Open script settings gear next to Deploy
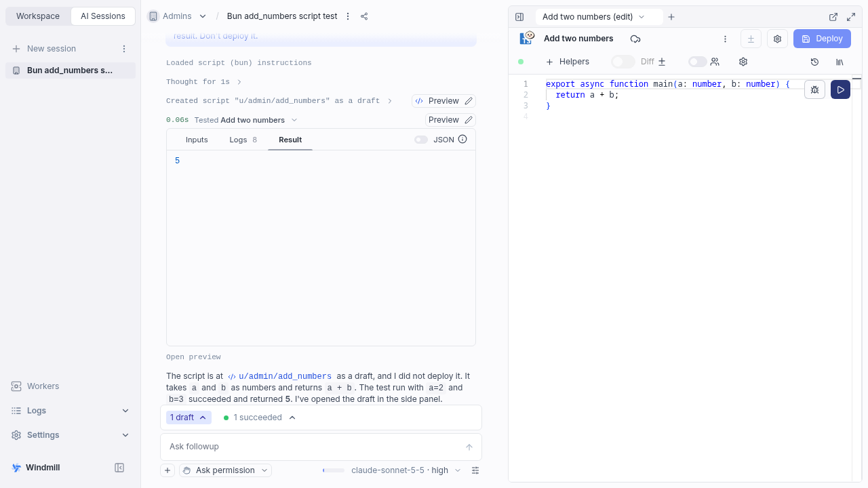Viewport: 868px width, 488px height. [778, 39]
